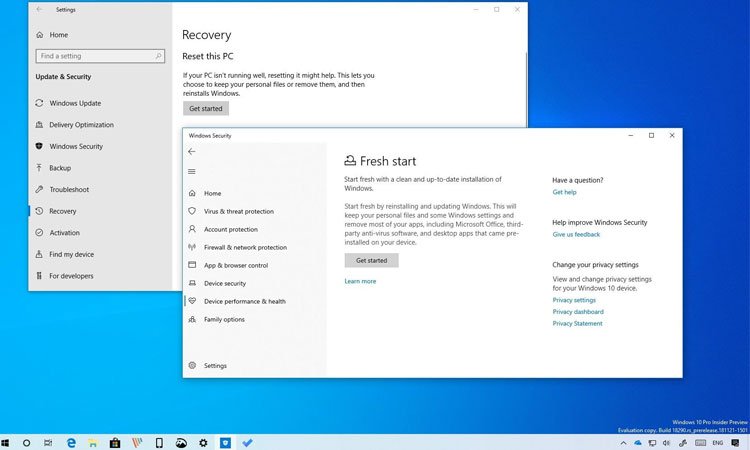
Task: Open Device performance & health
Action: (244, 301)
